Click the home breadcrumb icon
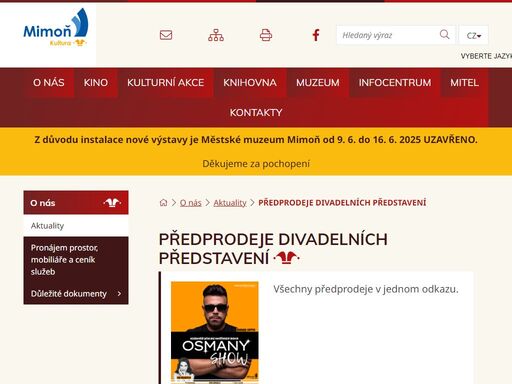The width and height of the screenshot is (512, 384). (x=163, y=202)
